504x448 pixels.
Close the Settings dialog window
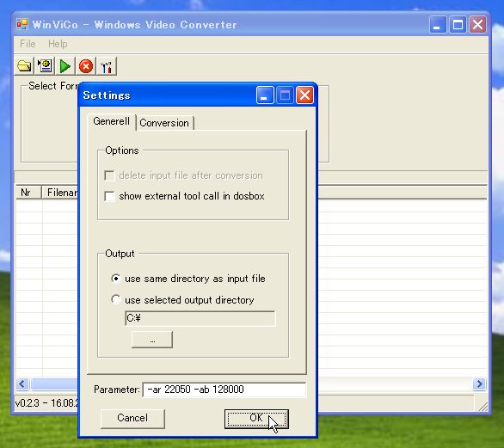304,95
